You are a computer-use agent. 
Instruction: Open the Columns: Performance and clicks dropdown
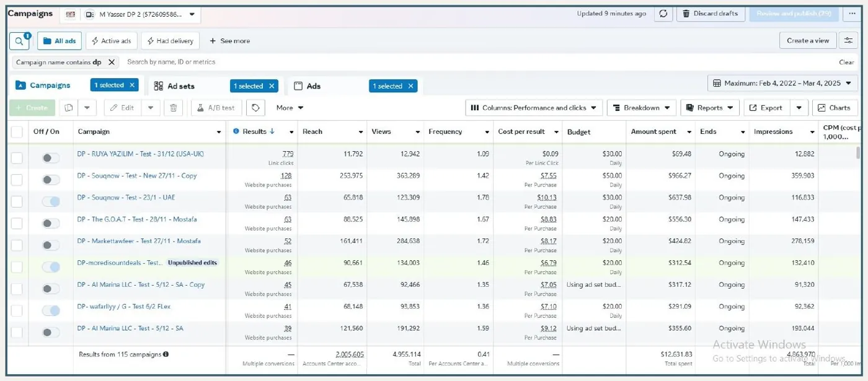(534, 108)
